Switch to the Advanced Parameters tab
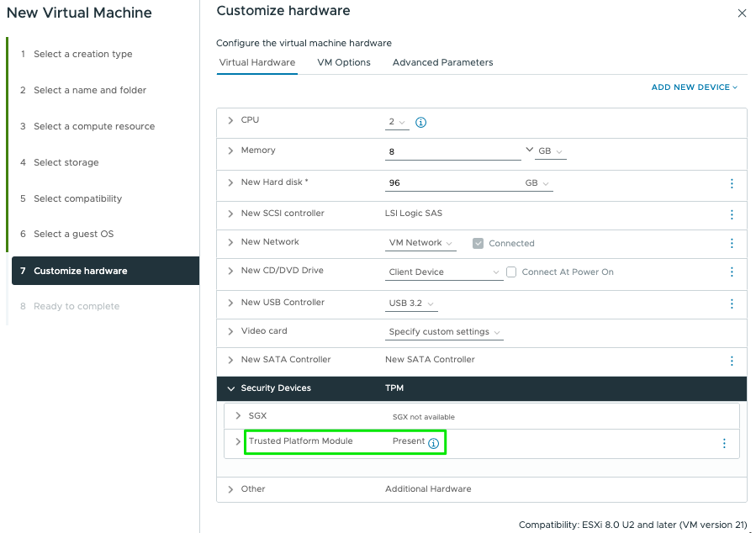Viewport: 756px width, 533px height. (x=442, y=62)
